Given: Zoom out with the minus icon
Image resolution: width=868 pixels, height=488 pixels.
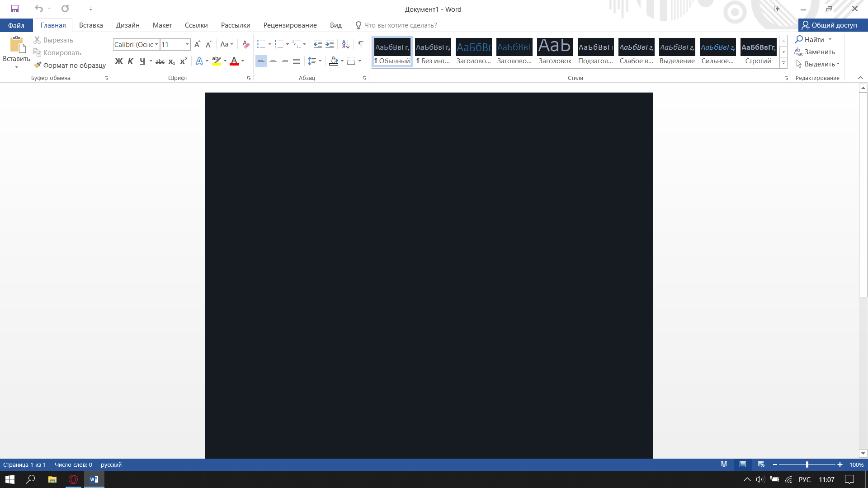Looking at the screenshot, I should pos(775,465).
